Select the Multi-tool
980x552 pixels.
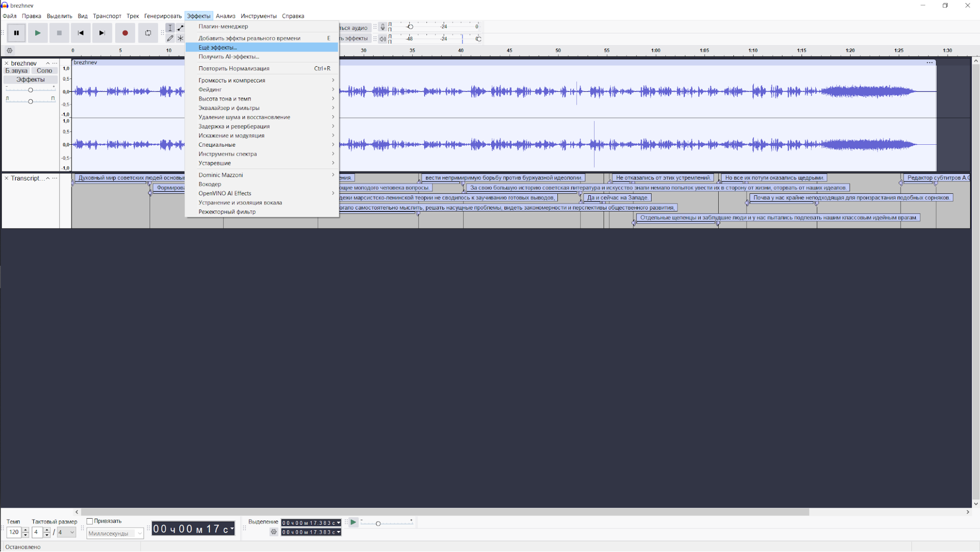click(180, 38)
